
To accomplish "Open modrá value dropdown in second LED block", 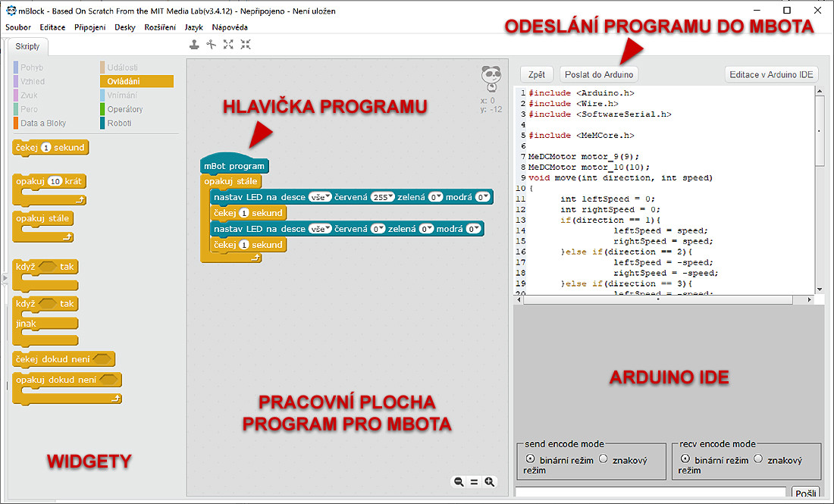I will coord(473,229).
